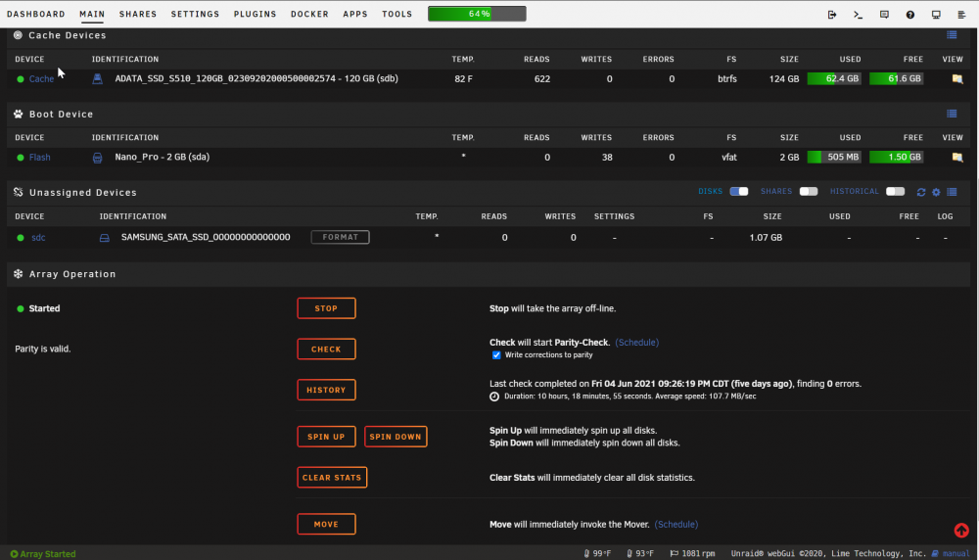Open the APPS tab
979x560 pixels.
355,14
